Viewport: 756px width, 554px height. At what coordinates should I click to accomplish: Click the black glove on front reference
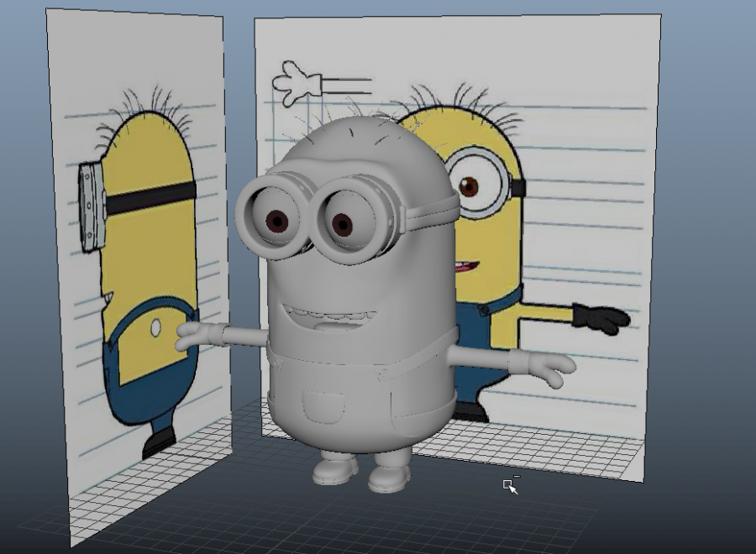tap(601, 319)
